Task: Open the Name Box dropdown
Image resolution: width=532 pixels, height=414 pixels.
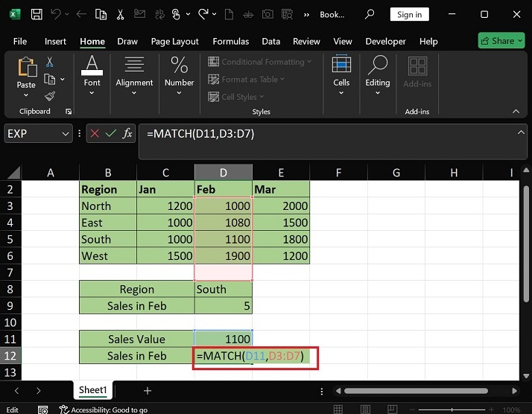Action: point(66,133)
